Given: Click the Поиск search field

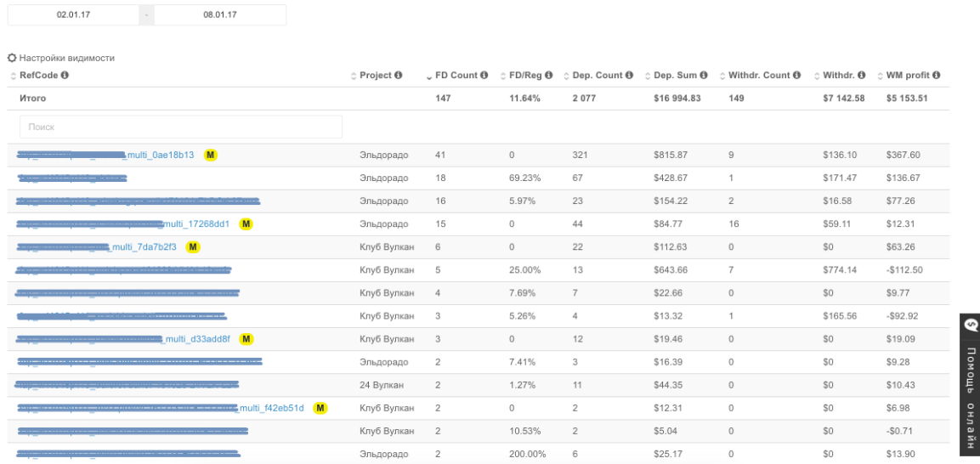Looking at the screenshot, I should pyautogui.click(x=180, y=127).
